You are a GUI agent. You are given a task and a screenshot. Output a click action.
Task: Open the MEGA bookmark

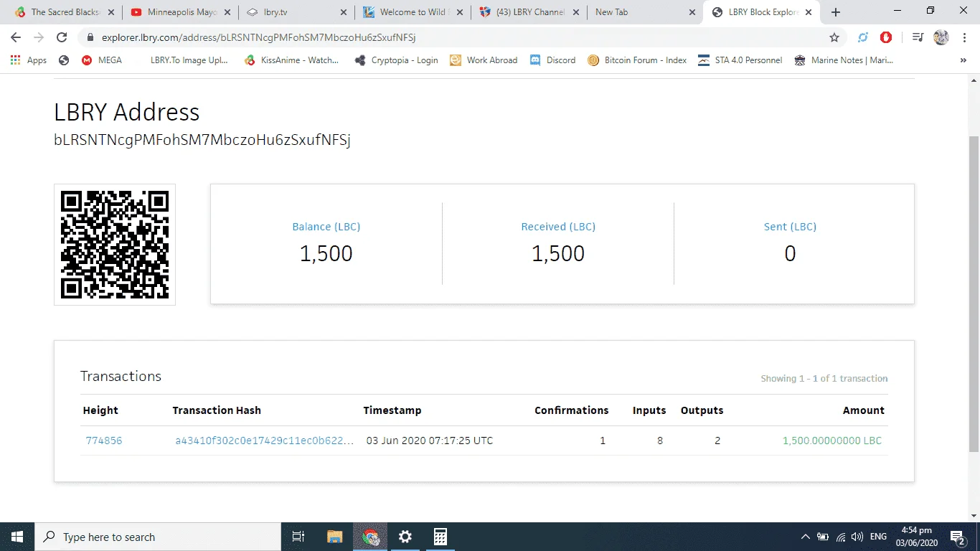tap(101, 60)
